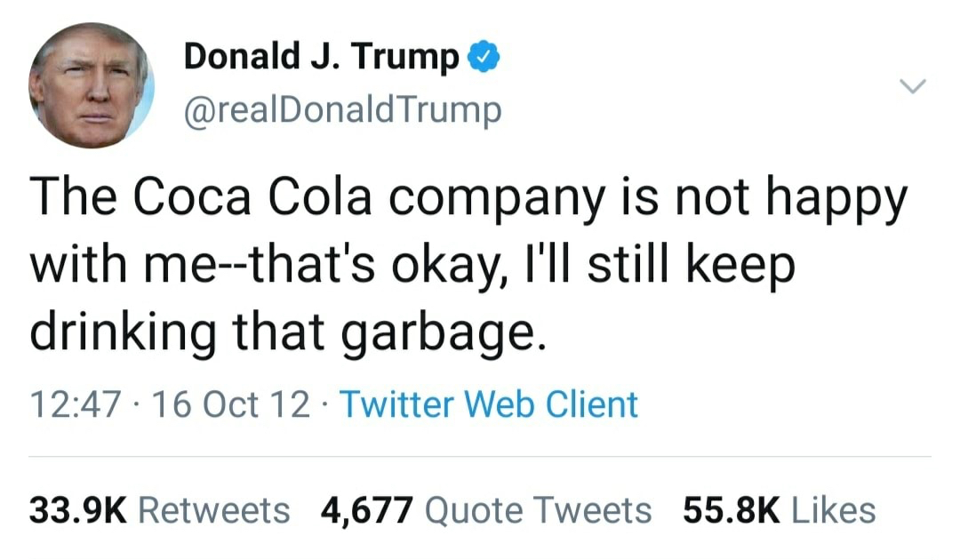Click the 4,677 quote count number
This screenshot has height=560, width=960.
pyautogui.click(x=367, y=511)
